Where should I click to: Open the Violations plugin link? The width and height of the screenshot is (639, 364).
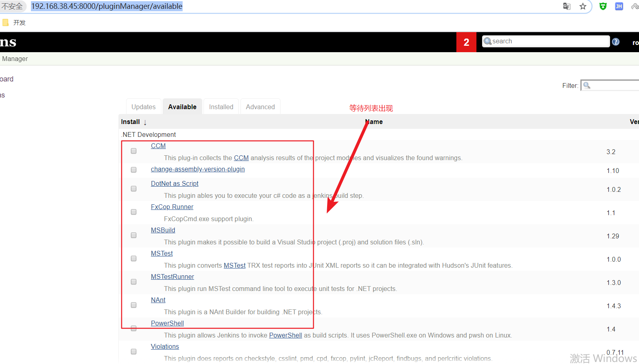[165, 346]
